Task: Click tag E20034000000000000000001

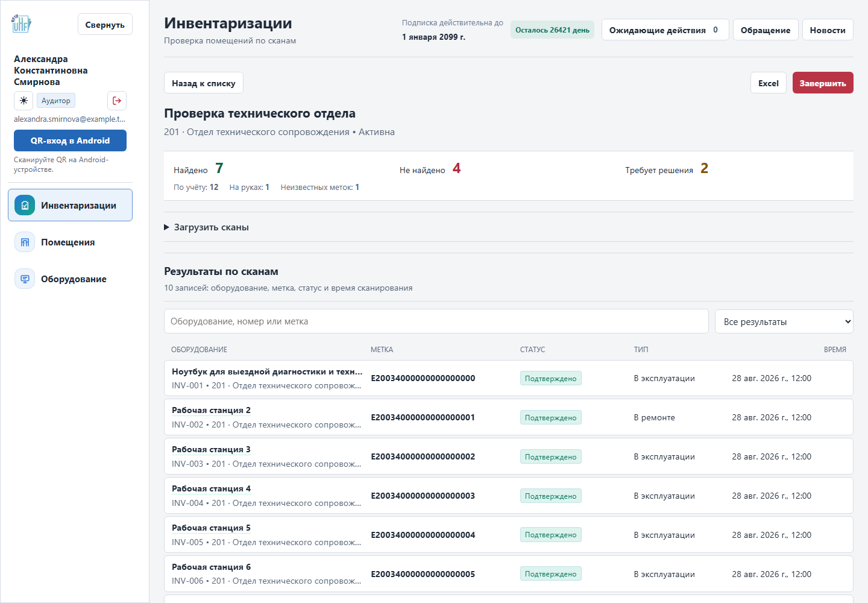Action: 423,417
